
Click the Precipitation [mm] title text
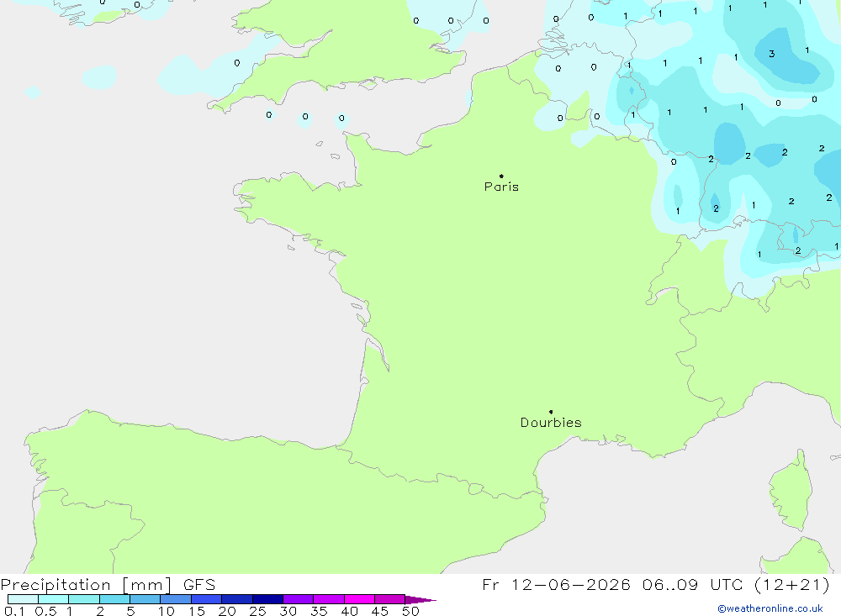(86, 585)
